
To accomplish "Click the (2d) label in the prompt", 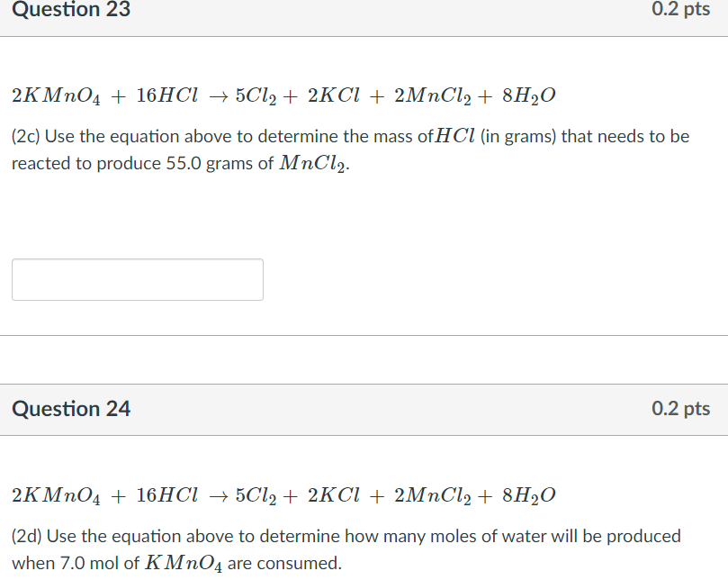I will point(27,536).
